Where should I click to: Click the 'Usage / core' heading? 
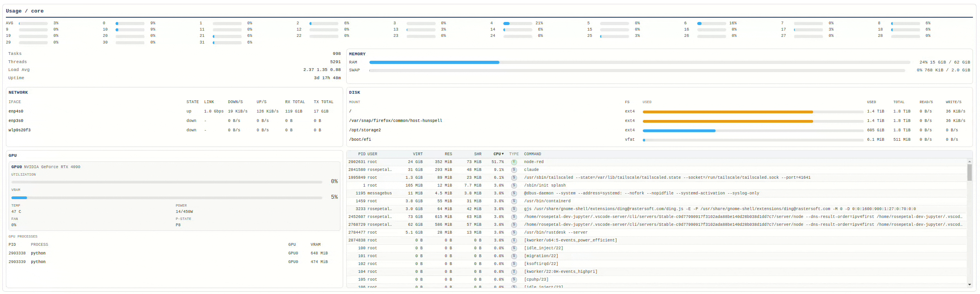point(25,11)
